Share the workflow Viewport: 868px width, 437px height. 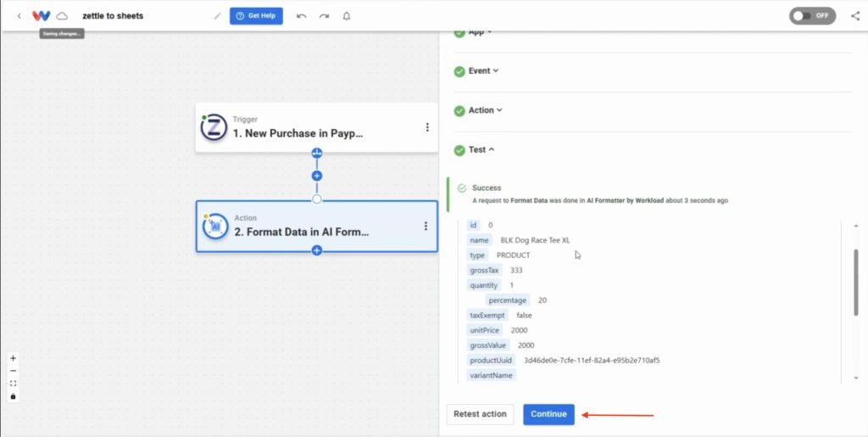pyautogui.click(x=855, y=15)
